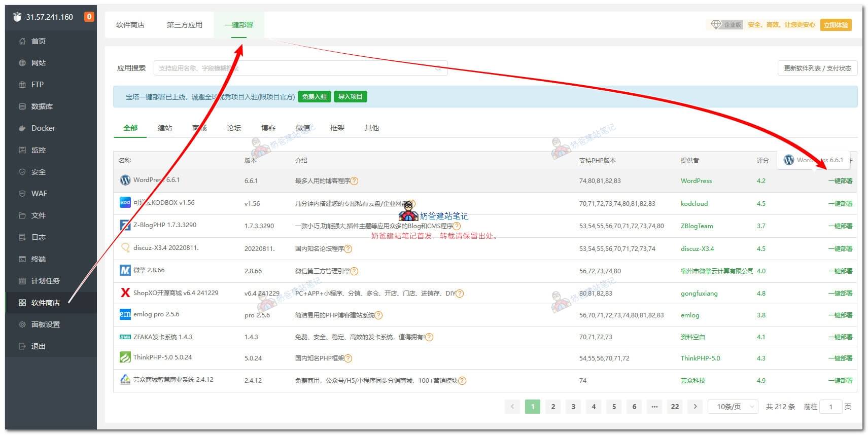Click the ShopXO red X icon

(x=125, y=293)
